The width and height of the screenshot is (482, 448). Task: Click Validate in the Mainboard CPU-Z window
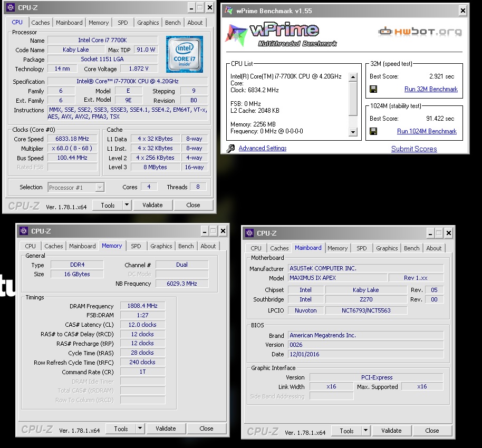tap(391, 431)
